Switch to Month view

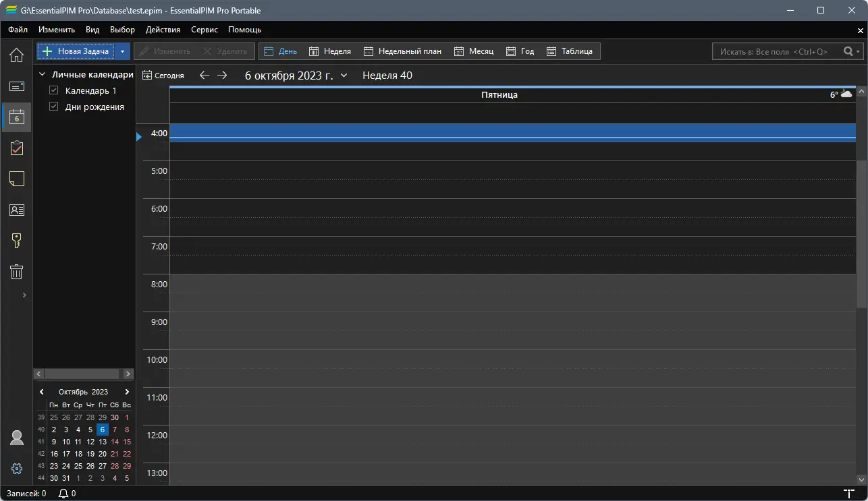(x=474, y=51)
